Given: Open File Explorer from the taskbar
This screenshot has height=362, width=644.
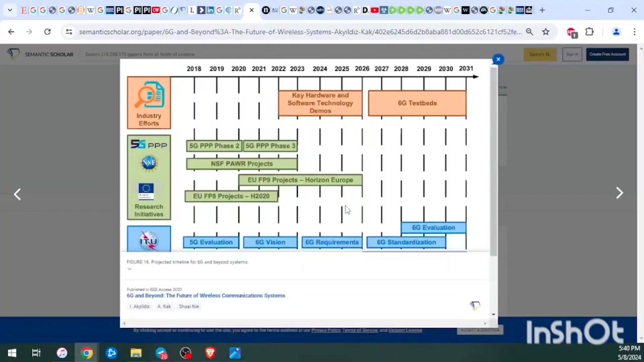Looking at the screenshot, I should point(136,353).
